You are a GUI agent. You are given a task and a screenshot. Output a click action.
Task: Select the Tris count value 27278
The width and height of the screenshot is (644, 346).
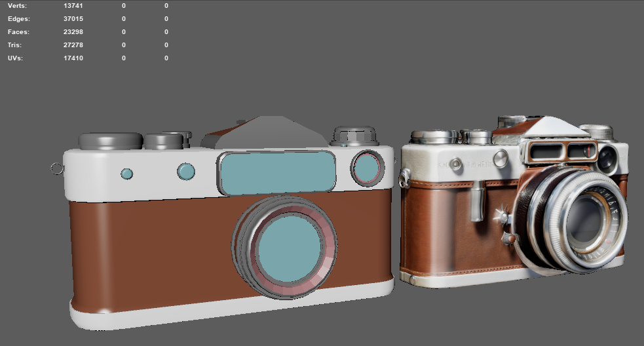click(x=73, y=45)
